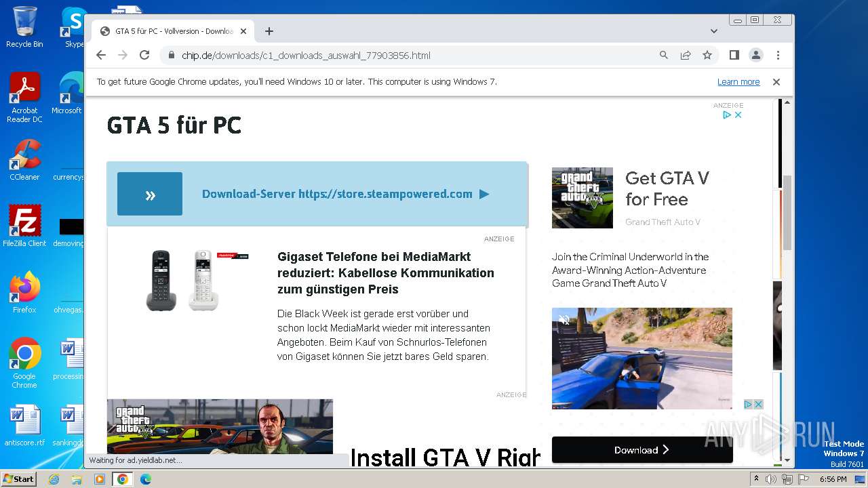Open the network status tray icon
Viewport: 868px width, 488px height.
(x=787, y=479)
